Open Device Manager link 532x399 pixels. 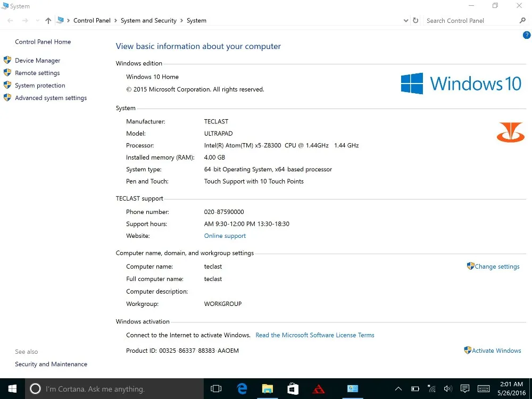tap(38, 61)
